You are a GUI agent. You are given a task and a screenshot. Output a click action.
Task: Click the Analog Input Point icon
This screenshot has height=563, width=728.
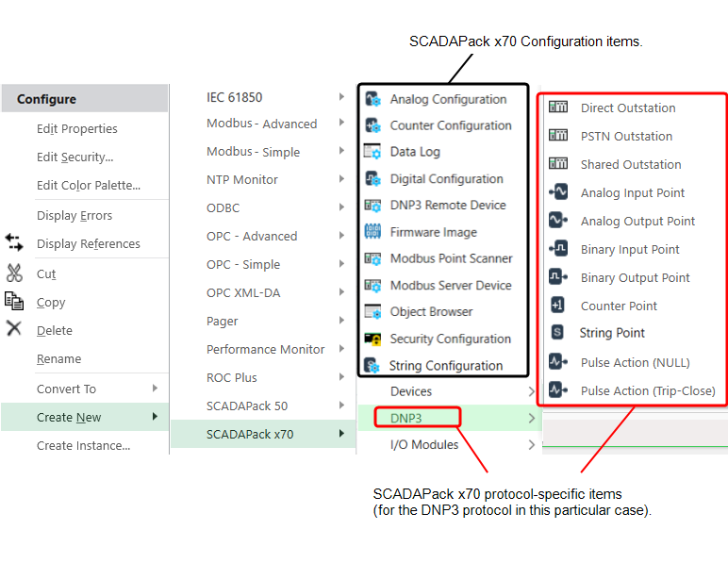[x=558, y=192]
